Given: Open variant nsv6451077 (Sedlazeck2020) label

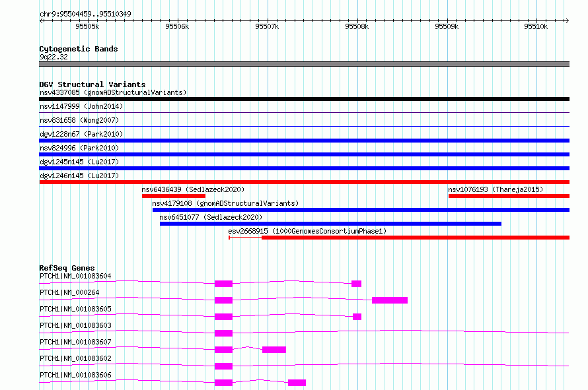Looking at the screenshot, I should click(211, 217).
